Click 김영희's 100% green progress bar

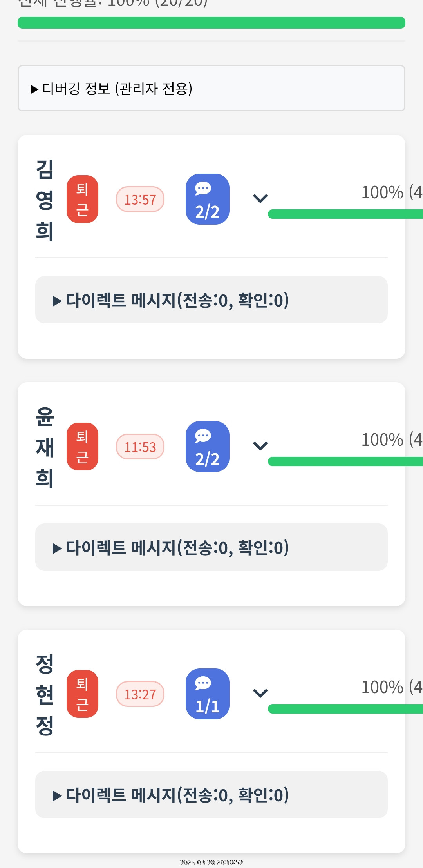pyautogui.click(x=345, y=214)
